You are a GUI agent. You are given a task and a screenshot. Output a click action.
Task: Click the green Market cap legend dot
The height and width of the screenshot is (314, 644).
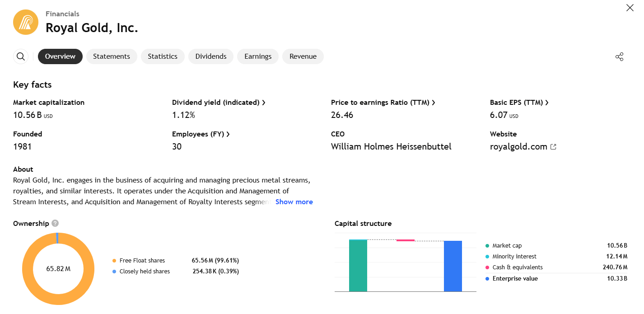coord(487,246)
